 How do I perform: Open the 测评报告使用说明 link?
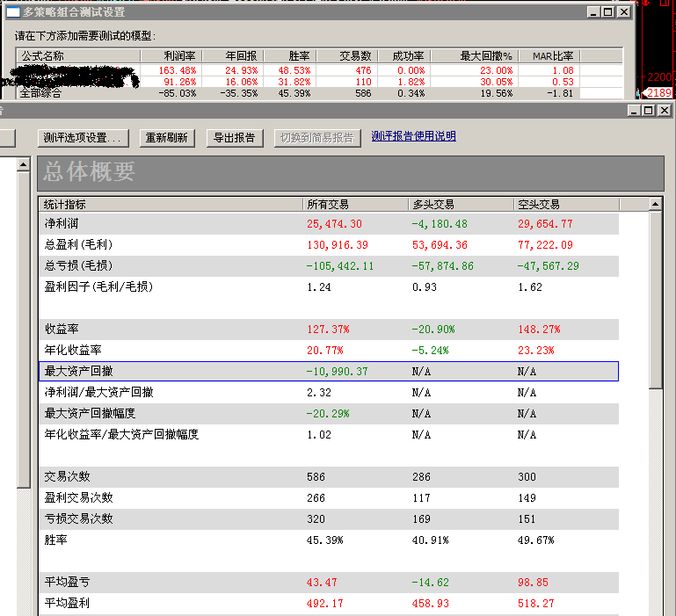413,137
